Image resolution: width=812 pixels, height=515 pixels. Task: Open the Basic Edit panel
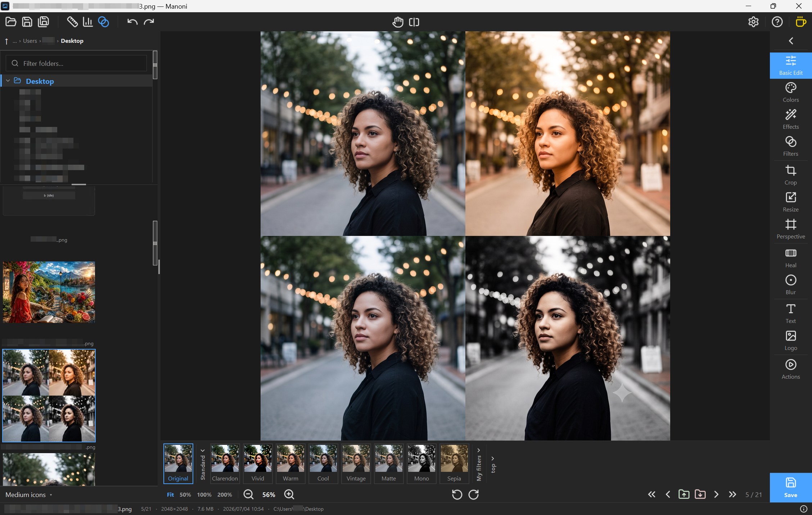click(791, 65)
